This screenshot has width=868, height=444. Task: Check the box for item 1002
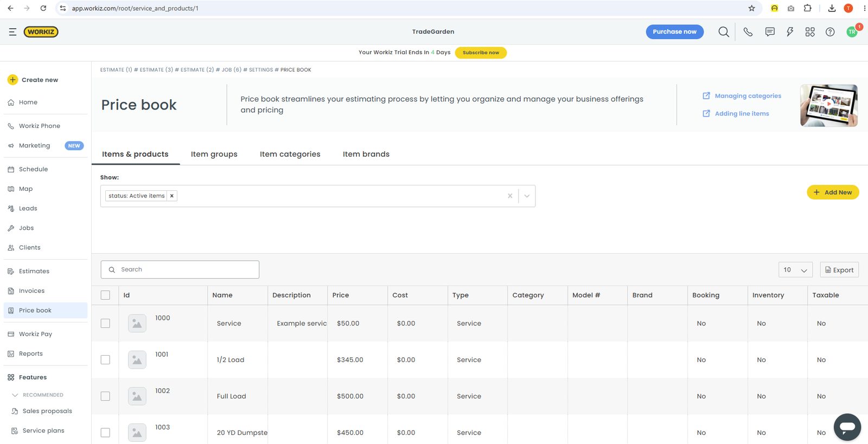[105, 396]
